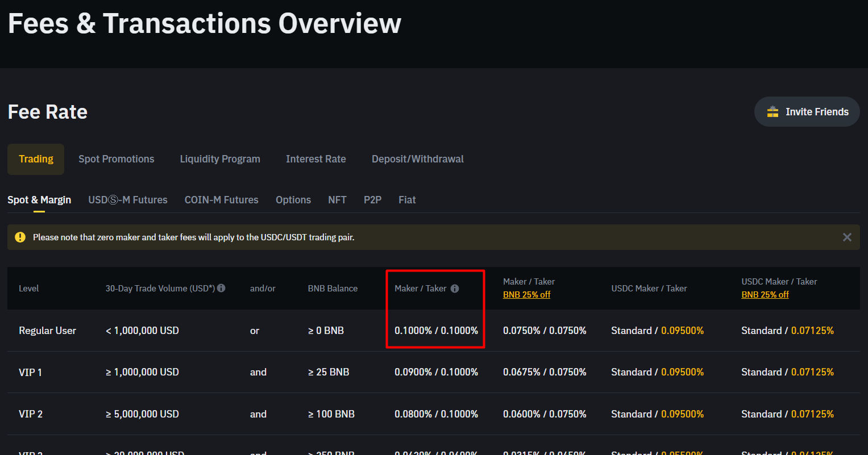Click the gift icon on Invite Friends
Screen dimensions: 868x455
pyautogui.click(x=773, y=112)
